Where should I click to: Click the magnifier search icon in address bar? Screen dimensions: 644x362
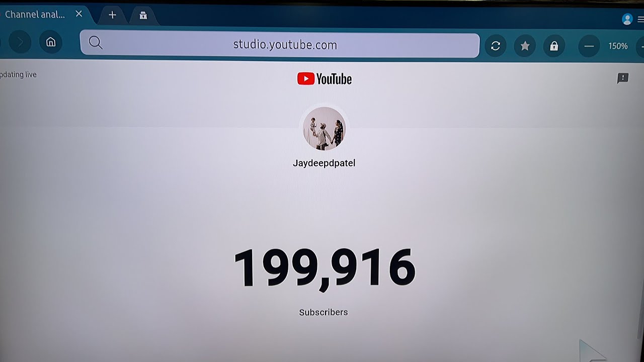(x=96, y=43)
